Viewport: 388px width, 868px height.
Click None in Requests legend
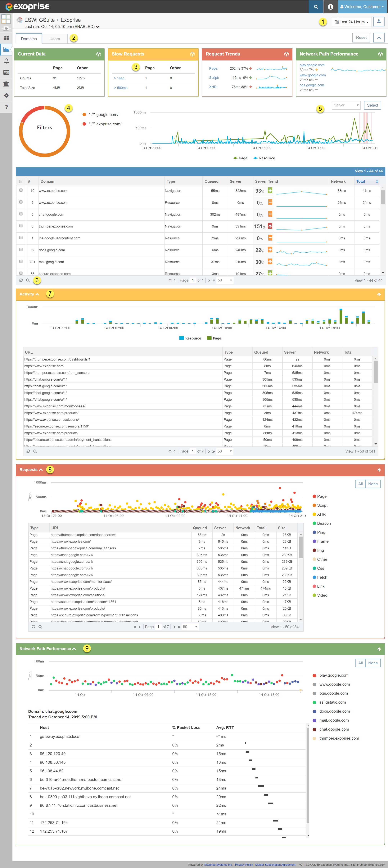click(372, 484)
